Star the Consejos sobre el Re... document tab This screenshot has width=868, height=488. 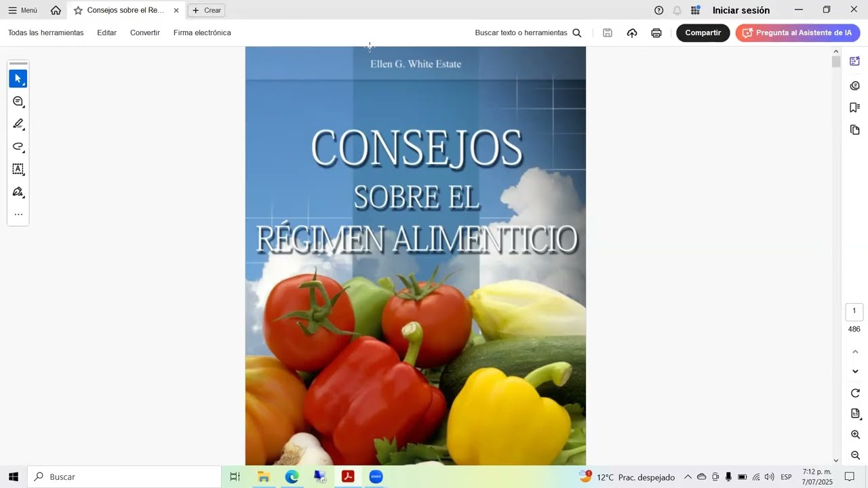[78, 10]
